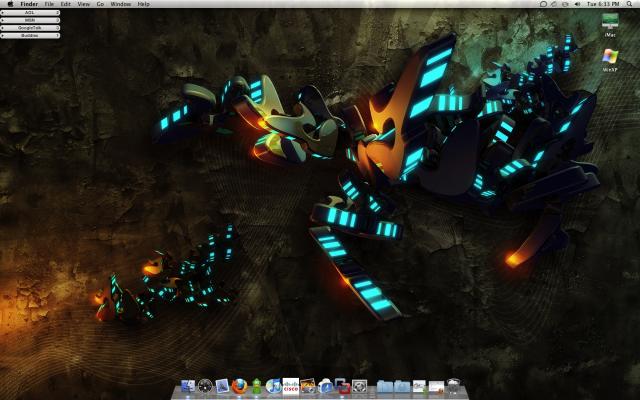Expand the GoogleTalk buddy group
The height and width of the screenshot is (400, 640).
2,28
